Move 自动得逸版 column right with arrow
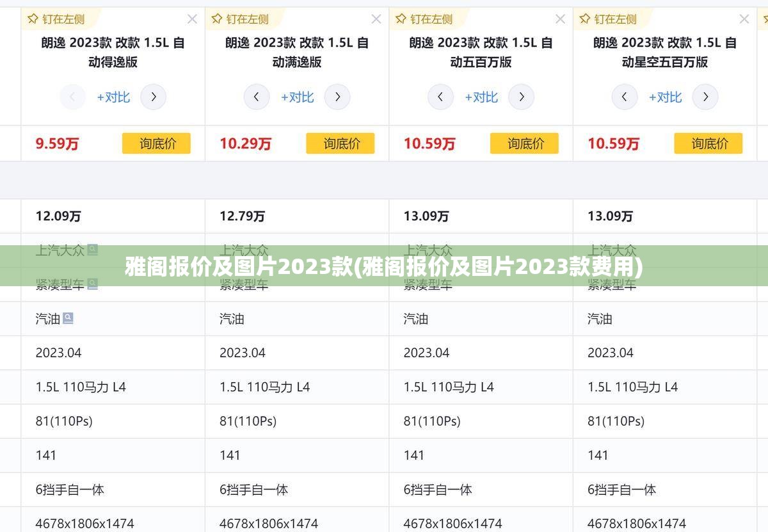The image size is (768, 532). [154, 97]
